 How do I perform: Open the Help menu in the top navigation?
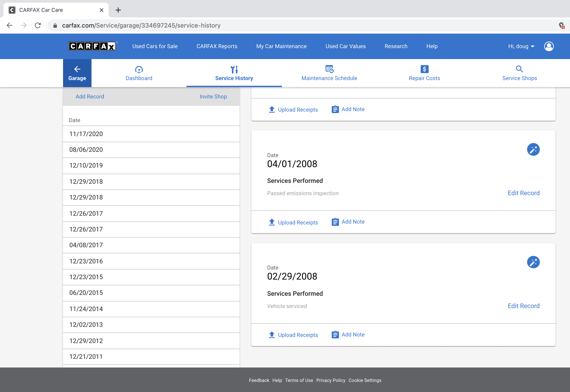432,46
